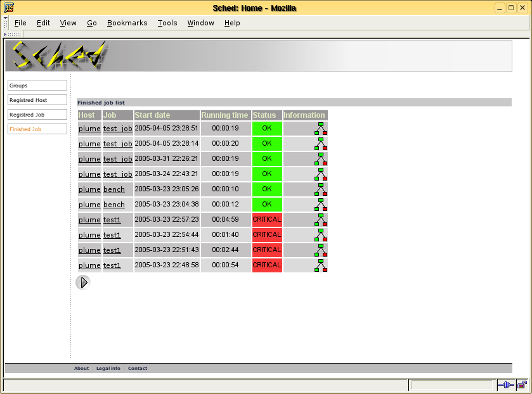Click the window menu icon in title bar
This screenshot has width=532, height=394.
coord(9,8)
